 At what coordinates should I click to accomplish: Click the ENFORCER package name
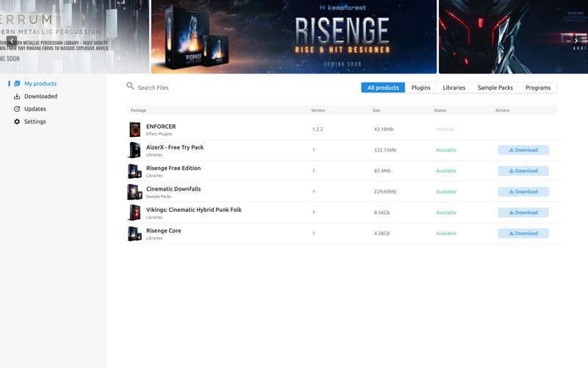161,127
